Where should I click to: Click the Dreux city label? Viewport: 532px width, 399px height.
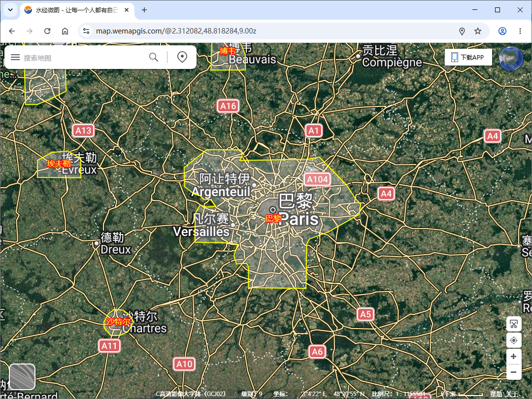click(116, 250)
